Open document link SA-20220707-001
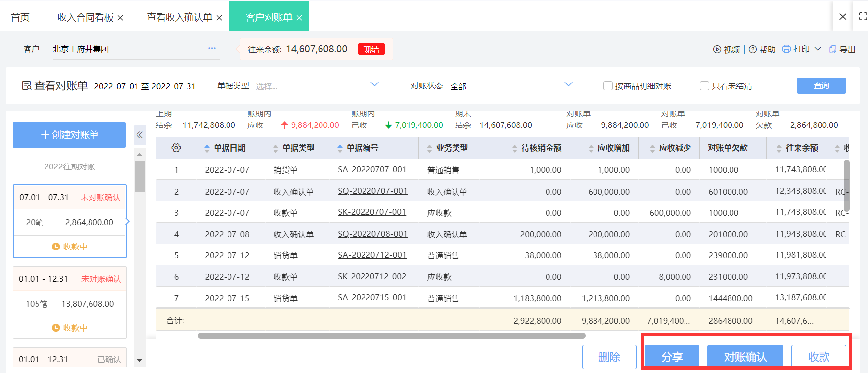Image resolution: width=868 pixels, height=373 pixels. [372, 169]
